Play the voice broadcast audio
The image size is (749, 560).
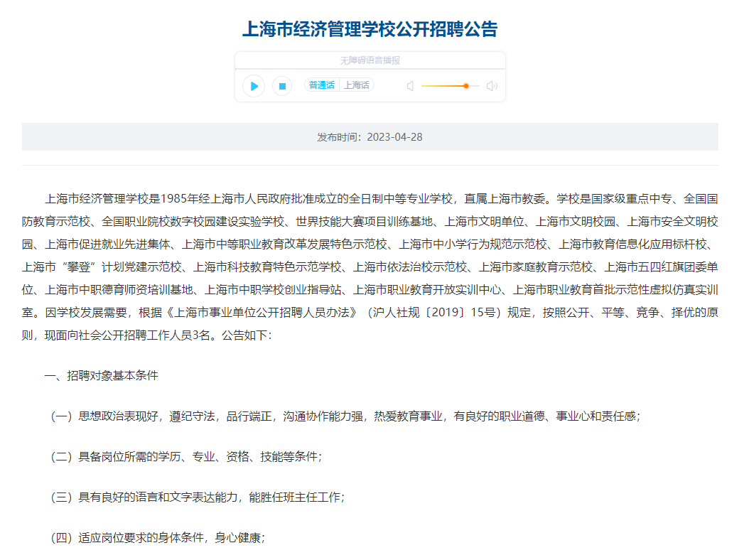pos(254,86)
